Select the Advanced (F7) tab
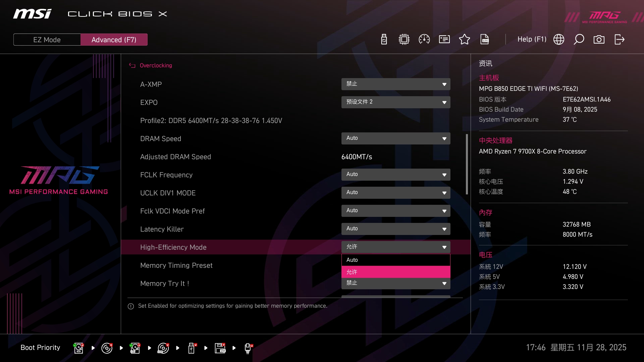This screenshot has height=362, width=644. click(x=114, y=40)
